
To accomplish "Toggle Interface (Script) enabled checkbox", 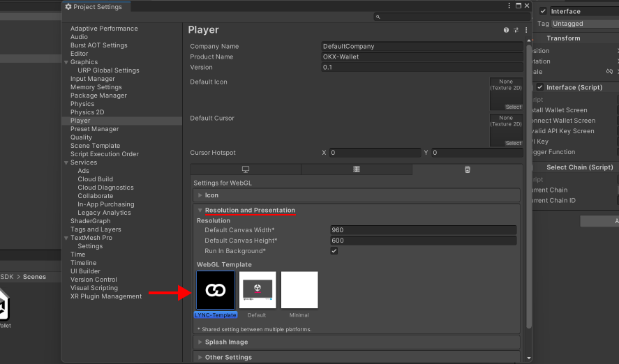I will pyautogui.click(x=540, y=87).
